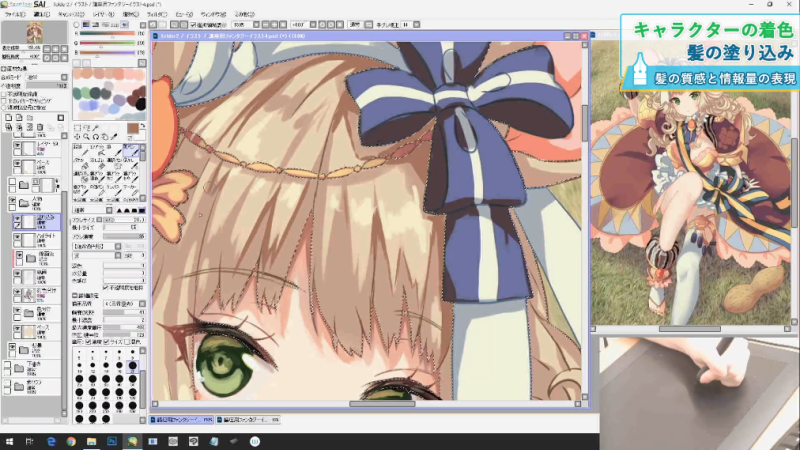Zoom out canvas with minus toolbar button

click(265, 24)
